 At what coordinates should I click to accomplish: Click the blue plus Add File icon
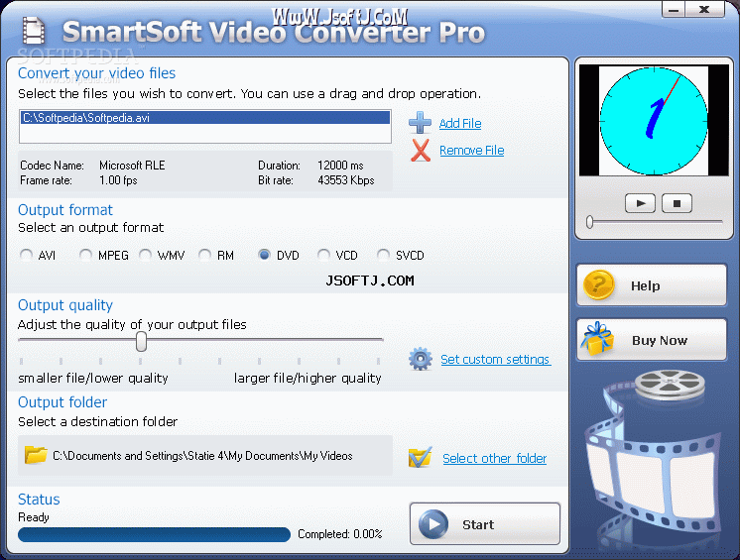420,123
